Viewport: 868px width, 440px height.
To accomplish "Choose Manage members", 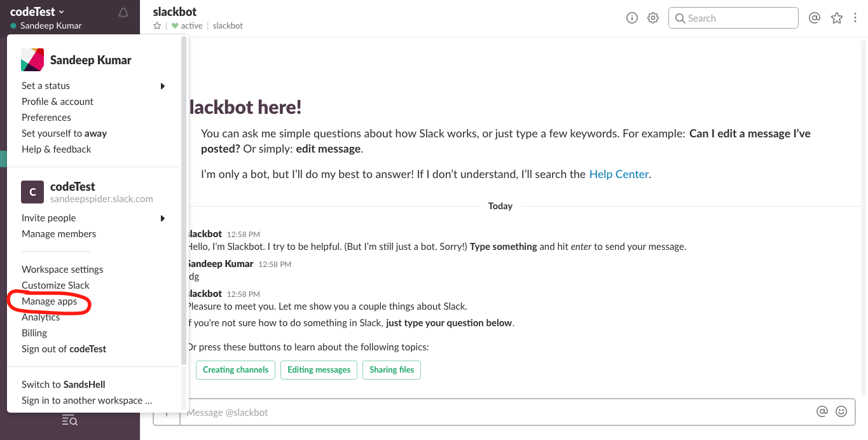I will [x=59, y=234].
